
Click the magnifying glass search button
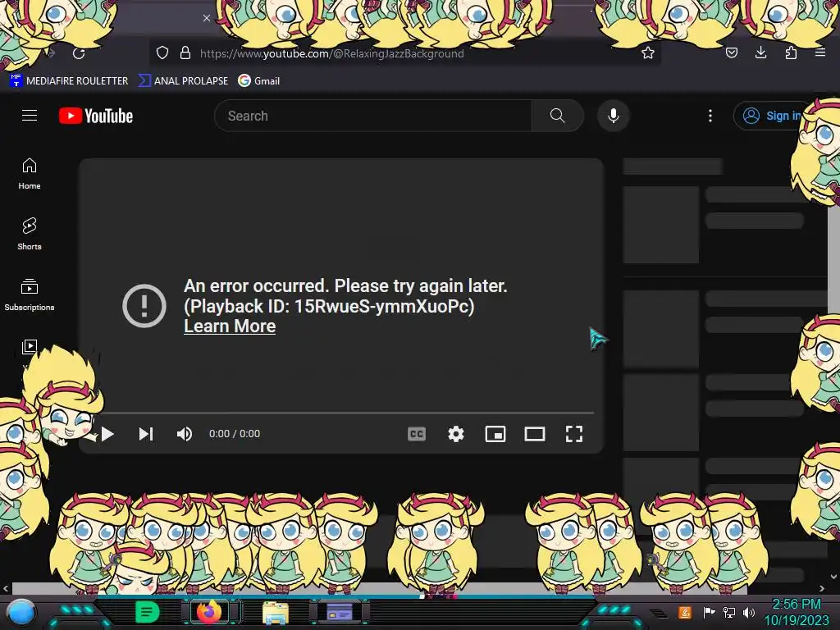[x=557, y=116]
